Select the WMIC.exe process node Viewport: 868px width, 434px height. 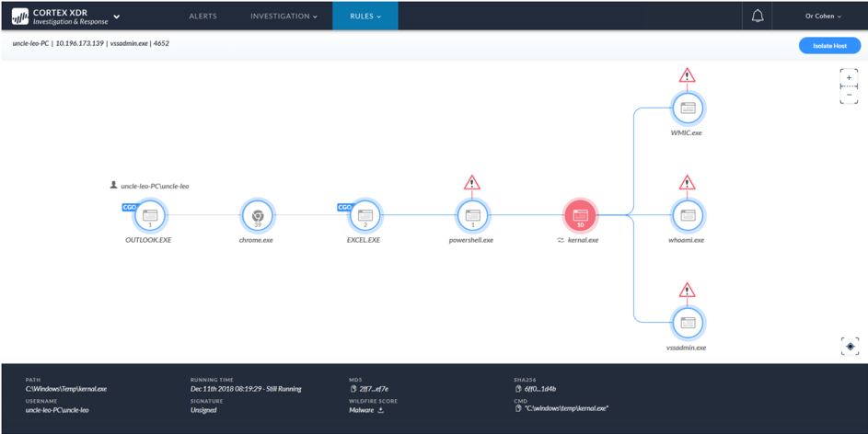pos(687,108)
